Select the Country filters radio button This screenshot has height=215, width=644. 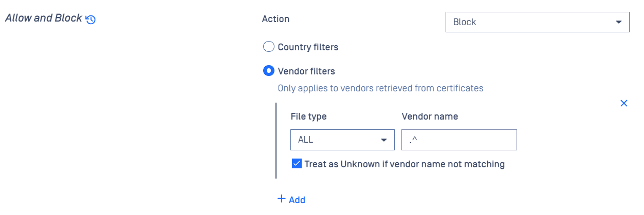268,47
